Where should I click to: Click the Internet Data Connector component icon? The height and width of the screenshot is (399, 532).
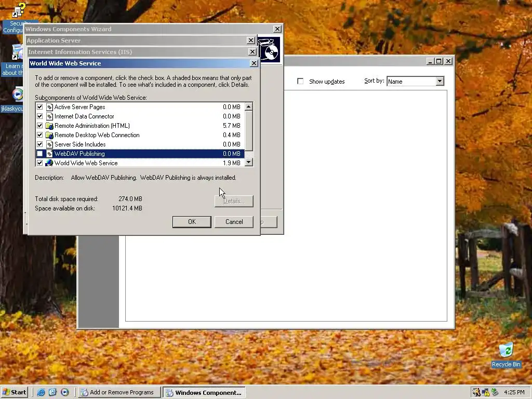(x=49, y=116)
